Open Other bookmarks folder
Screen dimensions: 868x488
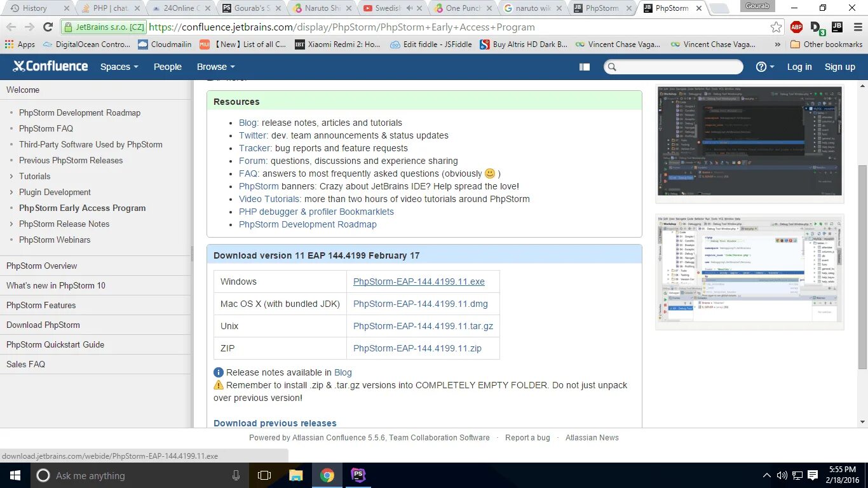click(827, 44)
